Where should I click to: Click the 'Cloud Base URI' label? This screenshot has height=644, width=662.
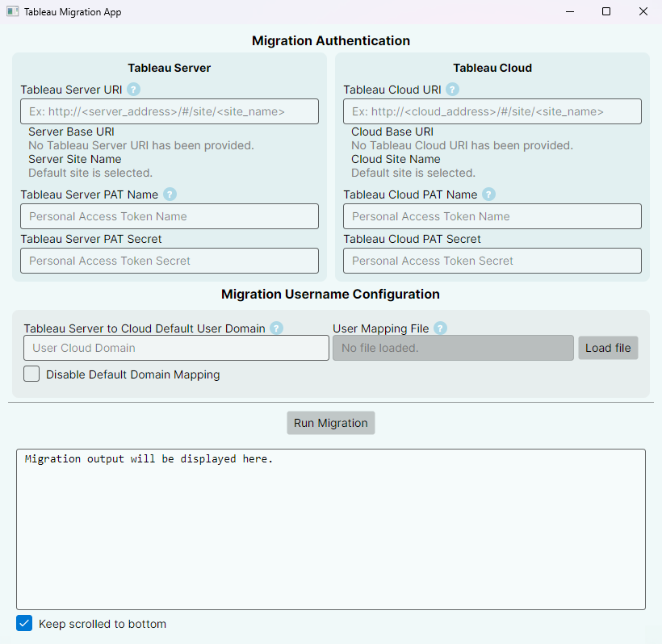coord(392,132)
